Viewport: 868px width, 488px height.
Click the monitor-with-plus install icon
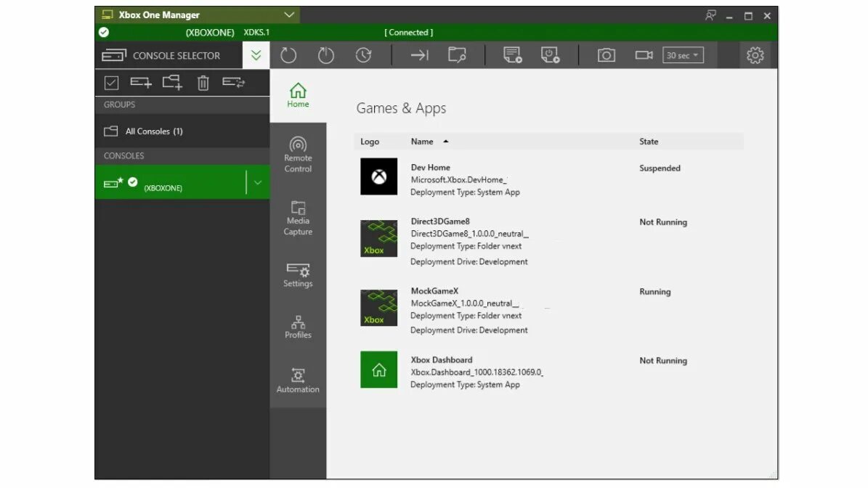pos(512,55)
